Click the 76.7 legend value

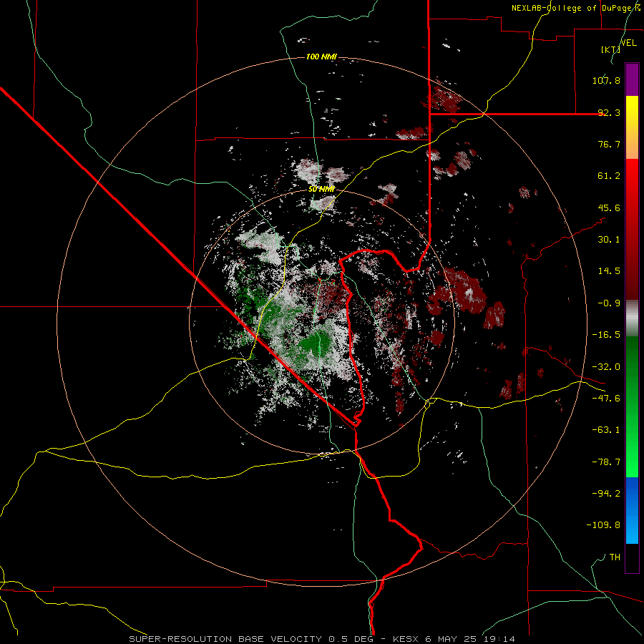coord(609,144)
